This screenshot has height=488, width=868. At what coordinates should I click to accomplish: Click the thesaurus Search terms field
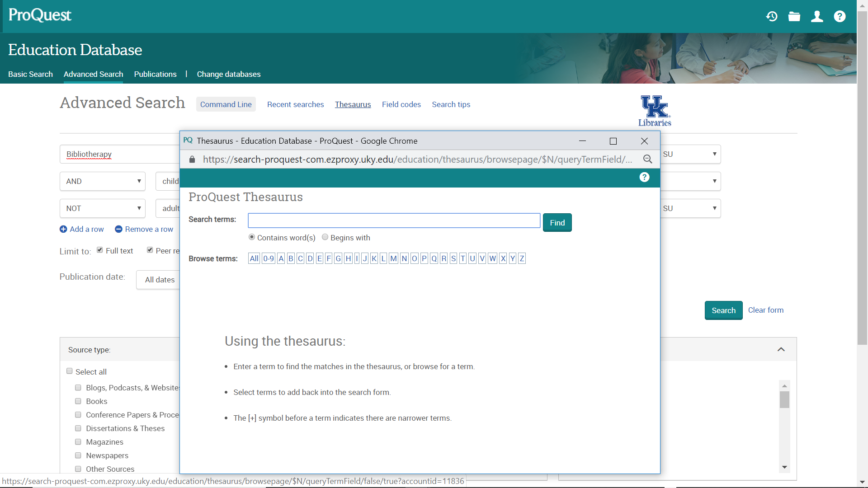pyautogui.click(x=393, y=221)
